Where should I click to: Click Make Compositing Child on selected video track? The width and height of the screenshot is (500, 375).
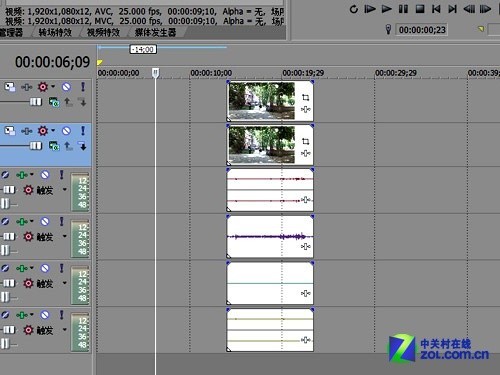82,146
